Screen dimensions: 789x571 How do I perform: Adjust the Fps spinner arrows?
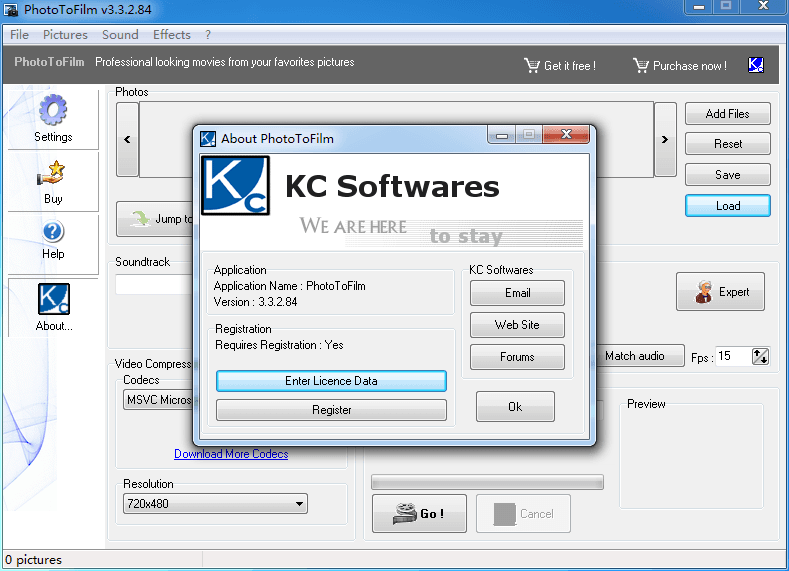tap(760, 356)
